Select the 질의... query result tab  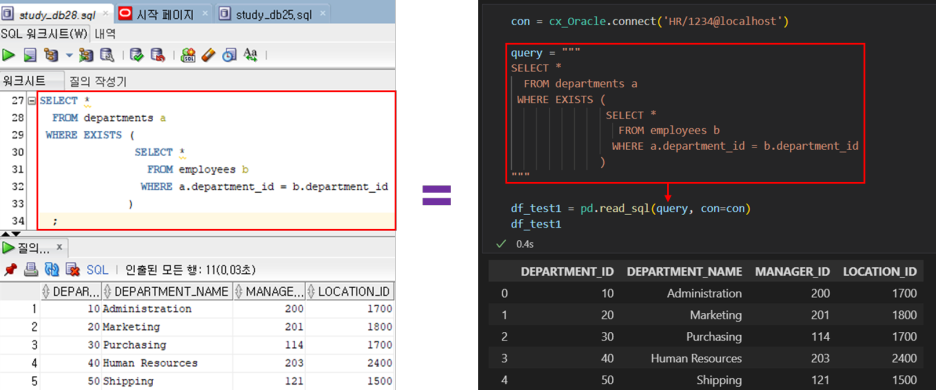coord(33,247)
